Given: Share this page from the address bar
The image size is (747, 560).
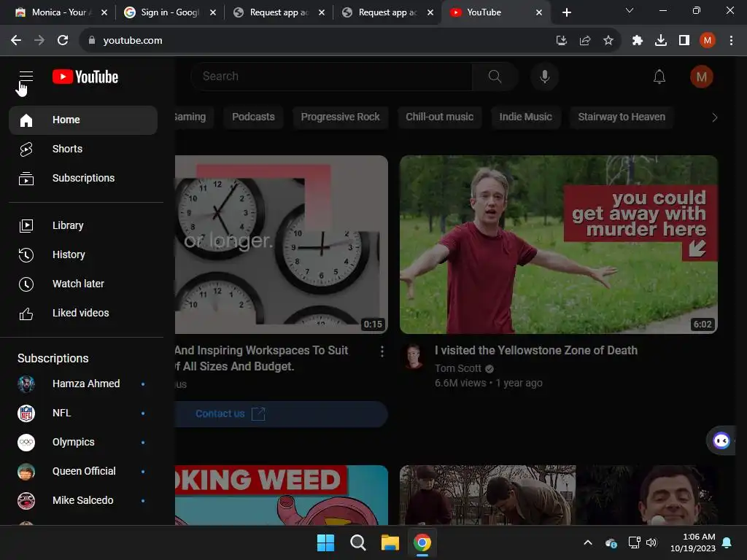Looking at the screenshot, I should click(585, 41).
